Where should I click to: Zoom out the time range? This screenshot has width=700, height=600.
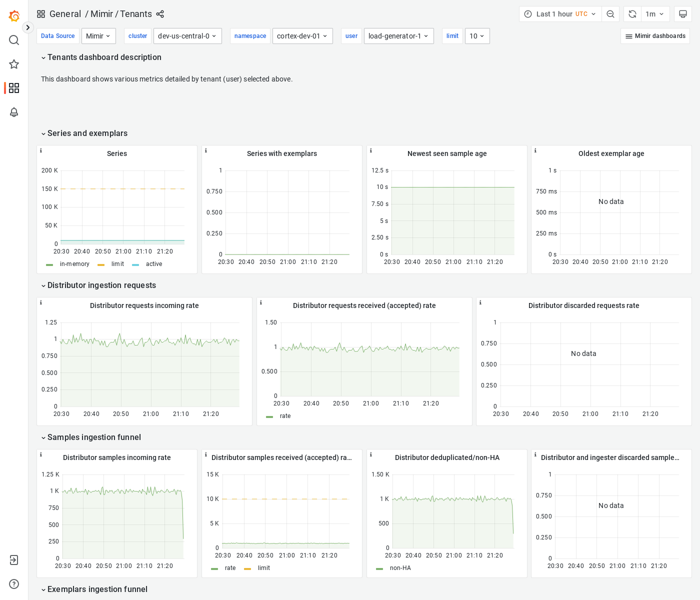(x=610, y=14)
